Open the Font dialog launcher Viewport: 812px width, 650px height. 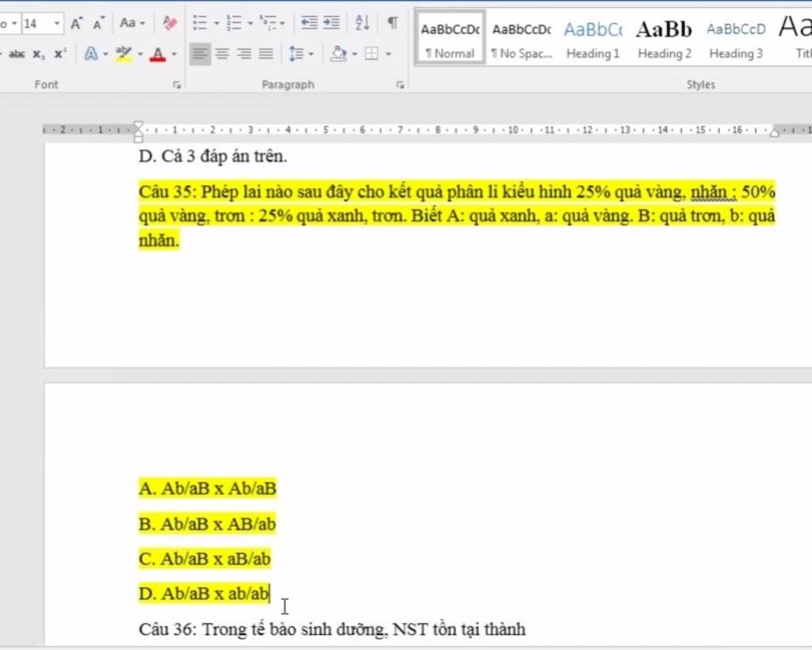177,86
